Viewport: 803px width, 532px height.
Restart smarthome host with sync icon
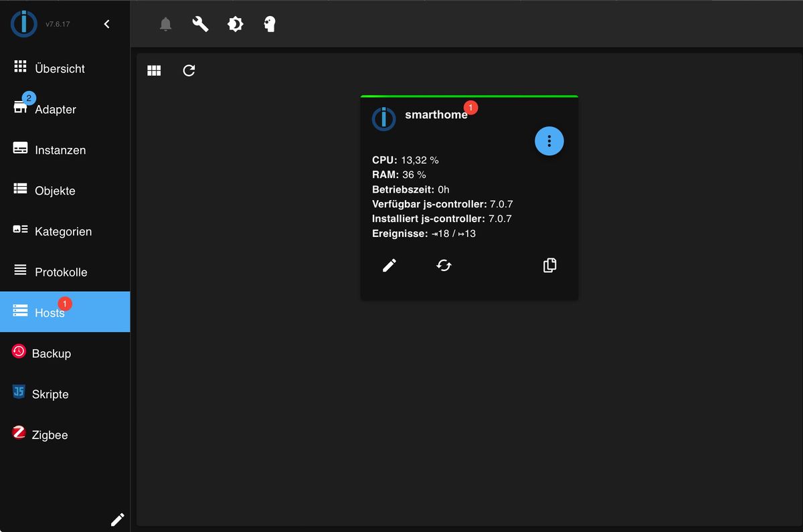444,266
